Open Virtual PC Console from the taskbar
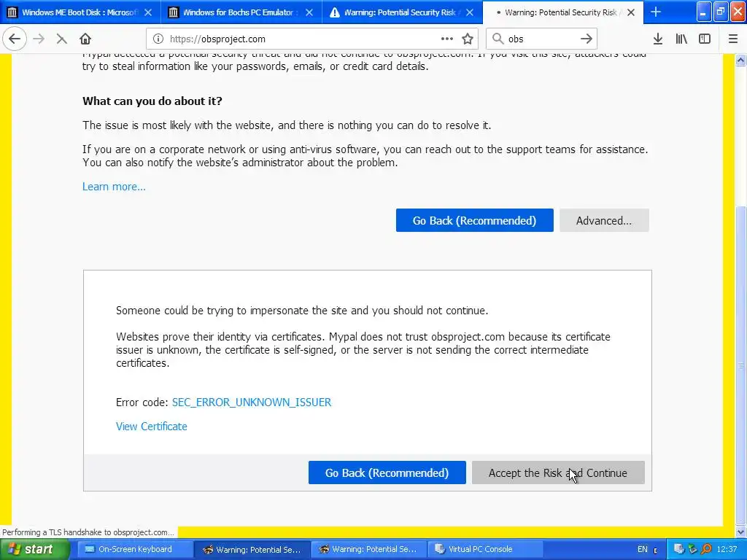This screenshot has width=747, height=560. [485, 550]
